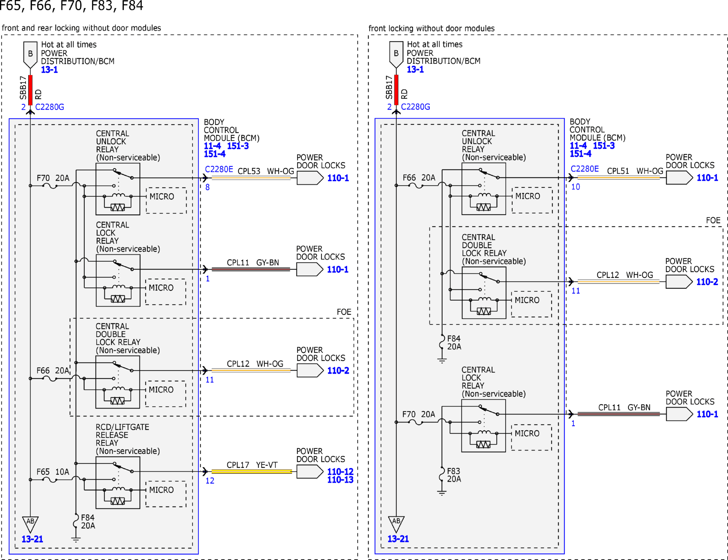
Task: Click the F83 20A fuse symbol
Action: [442, 475]
